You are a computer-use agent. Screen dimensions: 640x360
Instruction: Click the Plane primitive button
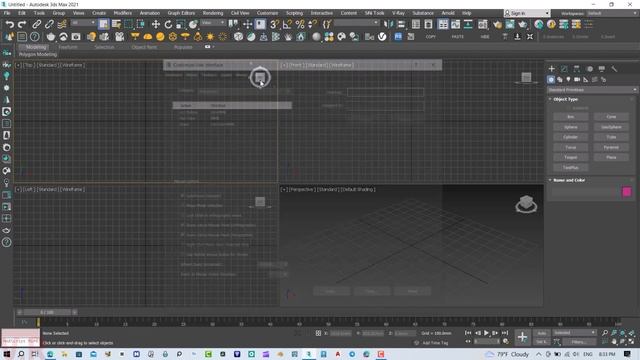click(x=611, y=157)
